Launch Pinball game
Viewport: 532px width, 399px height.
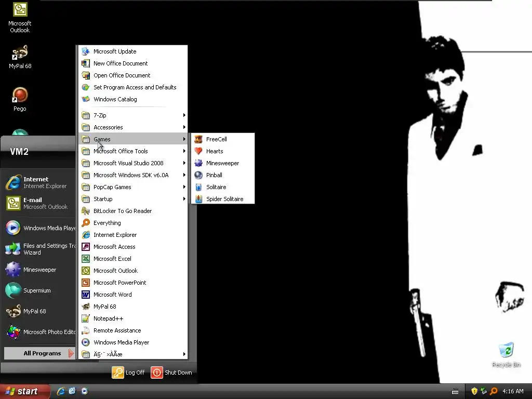pos(222,175)
